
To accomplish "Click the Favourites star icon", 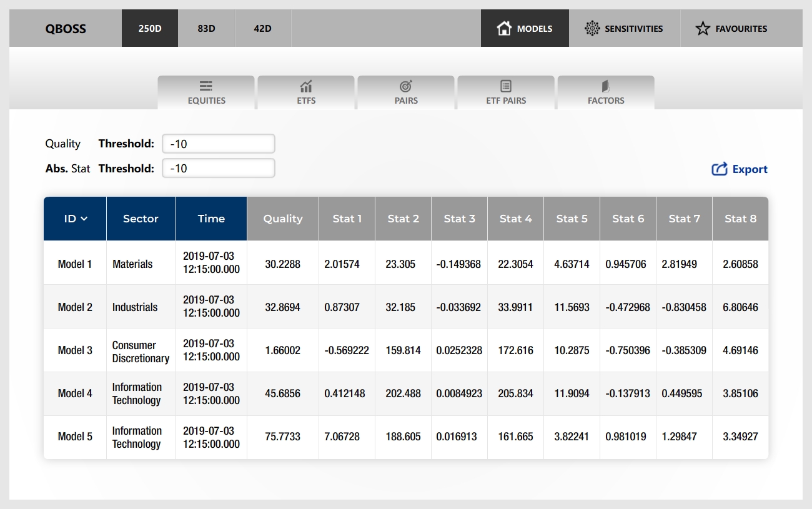I will coord(703,29).
